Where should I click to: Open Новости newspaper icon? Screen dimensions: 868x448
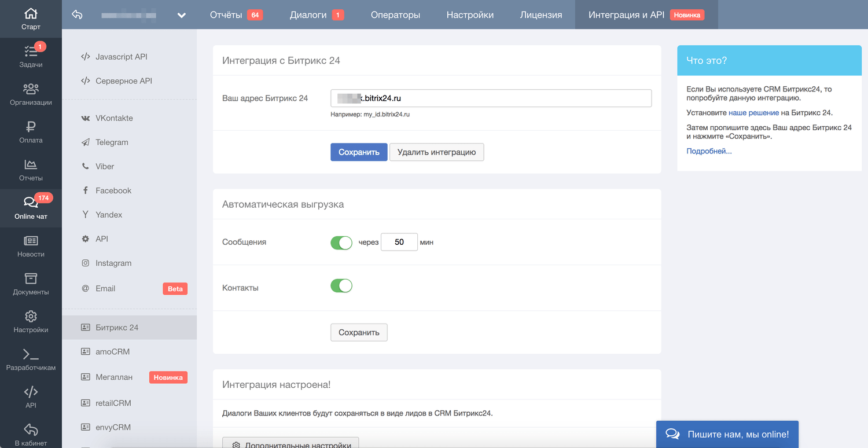point(31,240)
